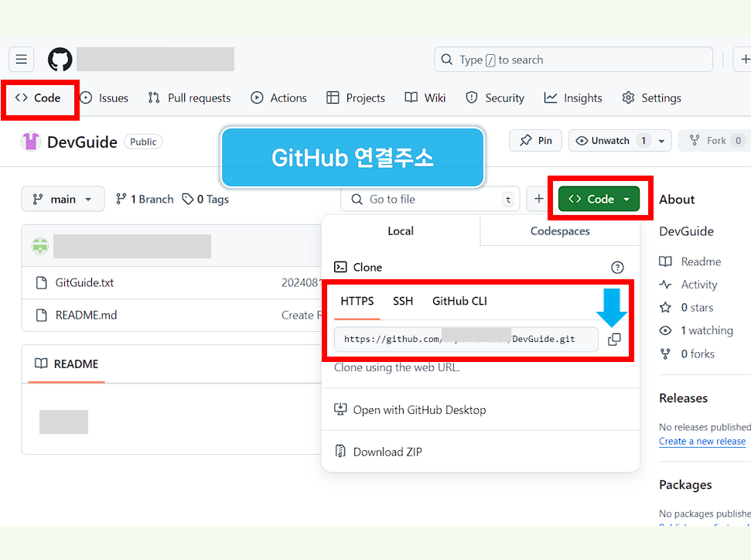Click the Create a new release link
Screen dimensions: 751x560
tap(702, 441)
